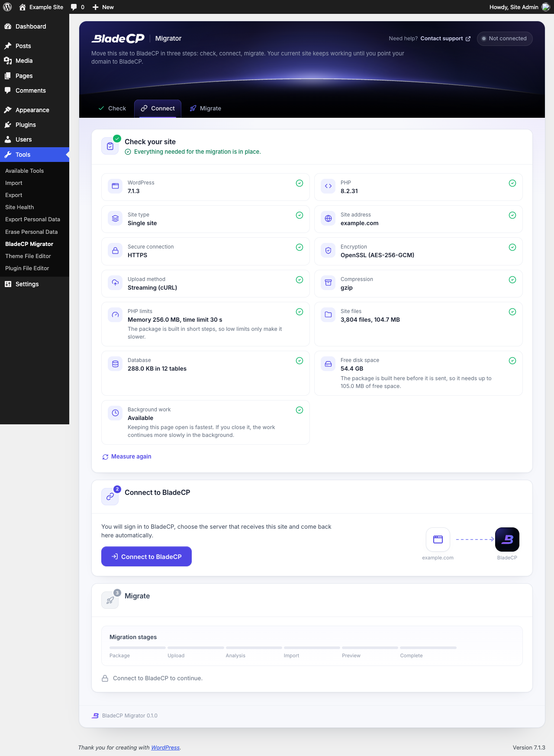Click the WordPress version card icon
This screenshot has width=554, height=756.
click(x=115, y=186)
